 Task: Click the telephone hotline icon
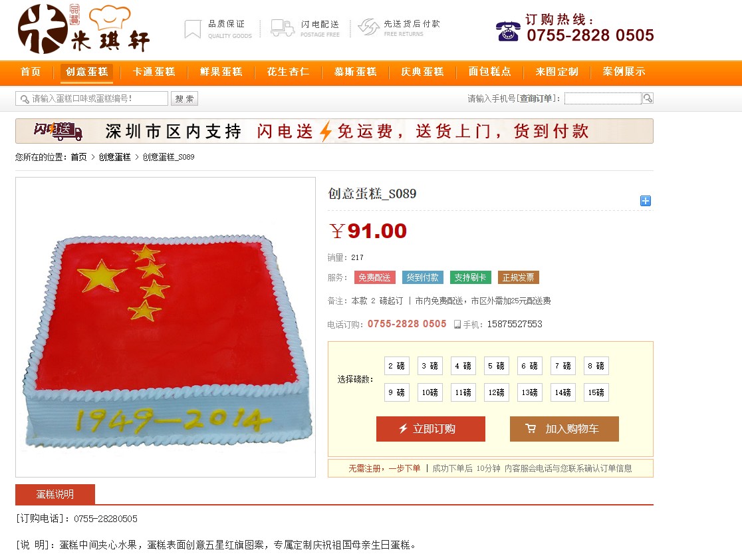[x=508, y=31]
